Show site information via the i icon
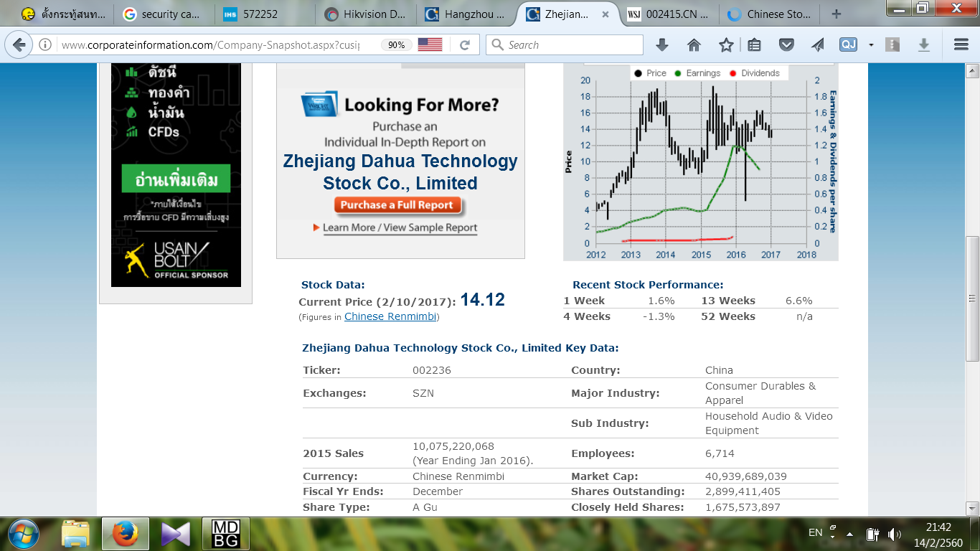The image size is (980, 551). click(x=44, y=44)
